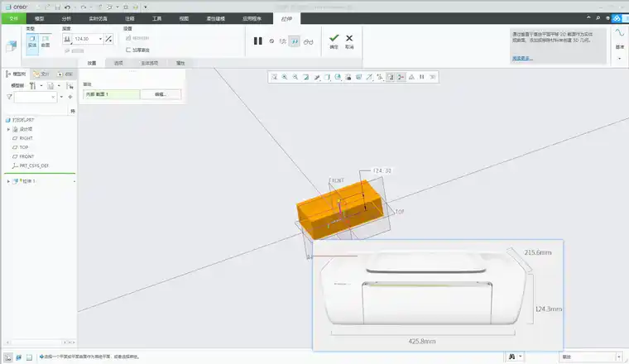Image resolution: width=629 pixels, height=364 pixels.
Task: Click the Undo arrow in quick access toolbar
Action: 67,7
